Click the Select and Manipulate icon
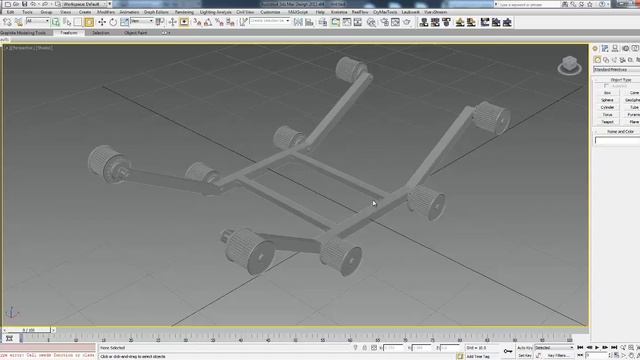This screenshot has width=640, height=360. [x=173, y=22]
